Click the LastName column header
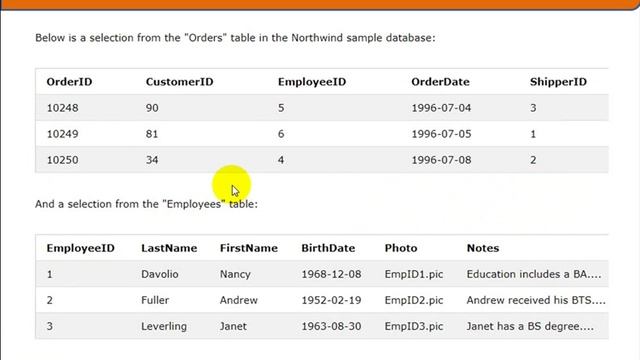 pos(169,248)
